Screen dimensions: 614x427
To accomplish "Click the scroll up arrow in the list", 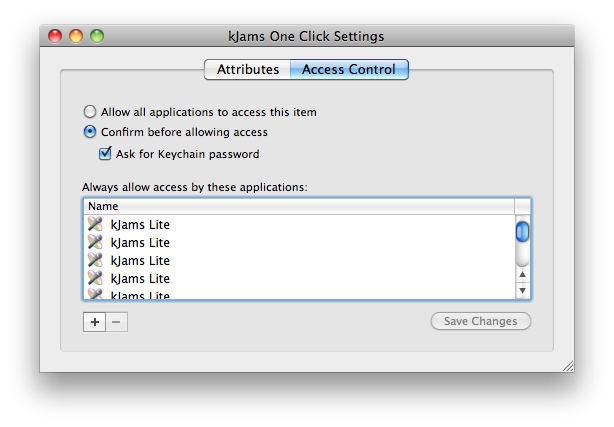I will point(522,273).
